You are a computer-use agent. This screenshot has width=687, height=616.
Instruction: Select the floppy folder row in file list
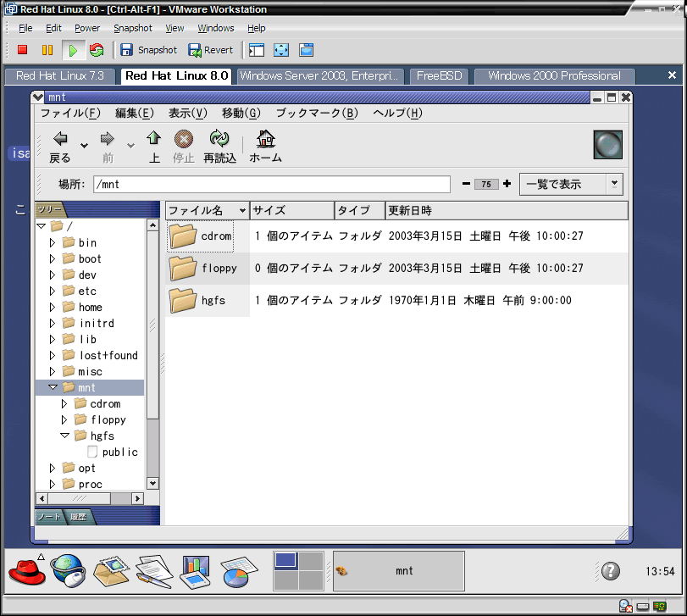[396, 268]
